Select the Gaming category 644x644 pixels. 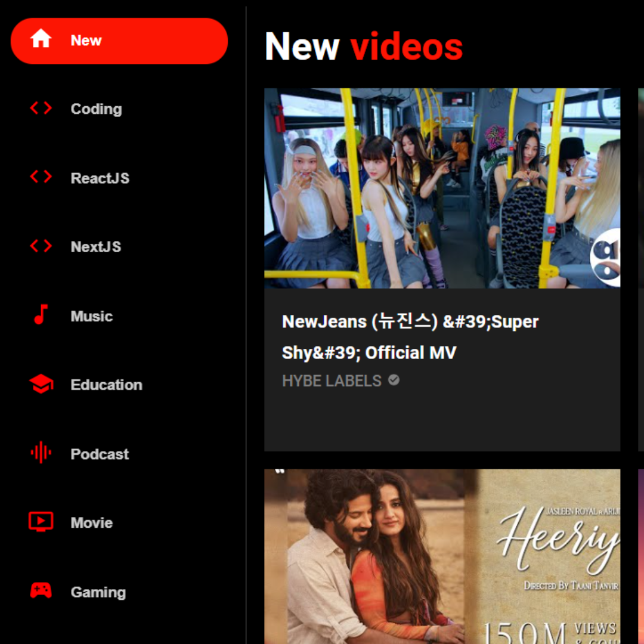(x=98, y=592)
